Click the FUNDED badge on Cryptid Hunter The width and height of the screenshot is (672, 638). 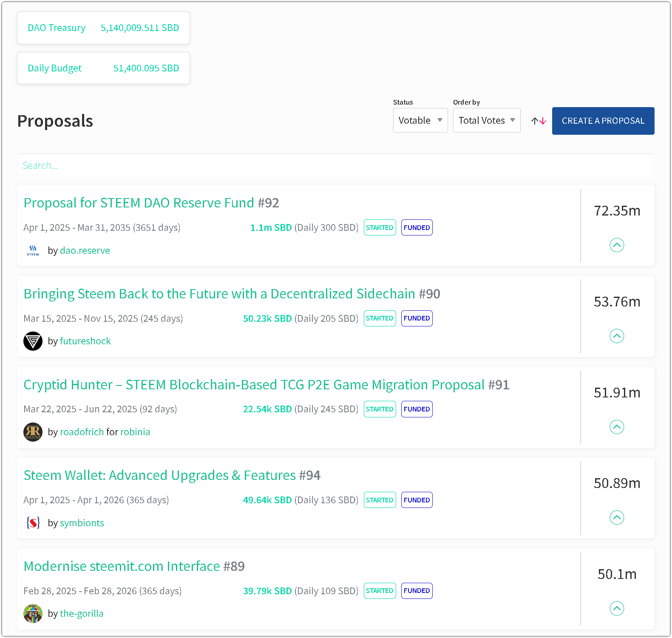point(417,409)
